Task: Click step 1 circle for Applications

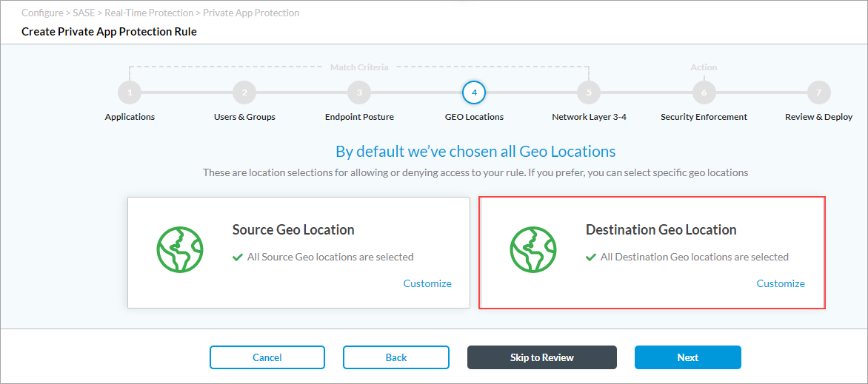Action: coord(130,93)
